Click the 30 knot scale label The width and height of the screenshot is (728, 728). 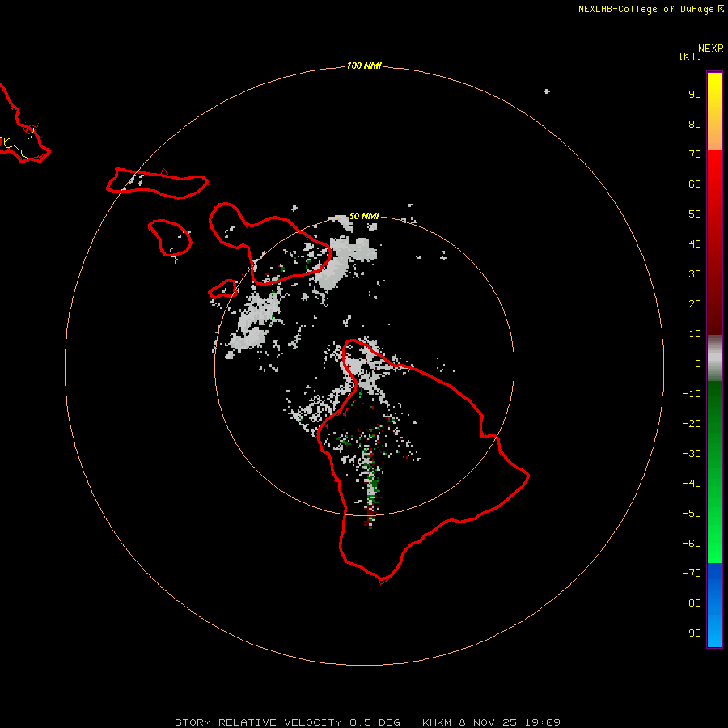(695, 274)
